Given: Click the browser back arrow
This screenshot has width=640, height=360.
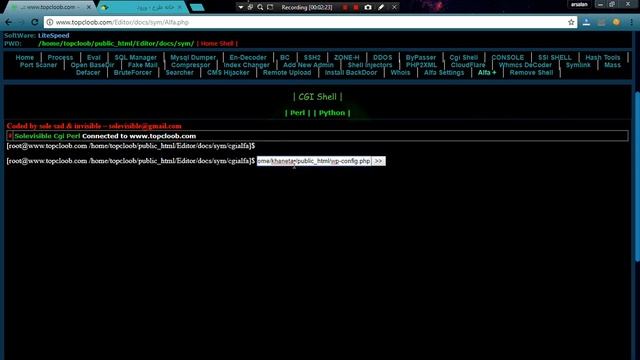Looking at the screenshot, I should pos(9,22).
